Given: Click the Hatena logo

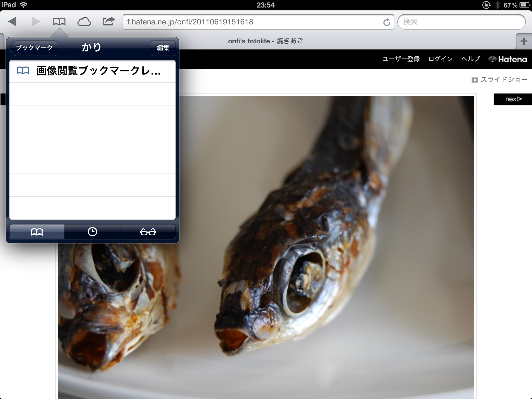Looking at the screenshot, I should pyautogui.click(x=507, y=59).
